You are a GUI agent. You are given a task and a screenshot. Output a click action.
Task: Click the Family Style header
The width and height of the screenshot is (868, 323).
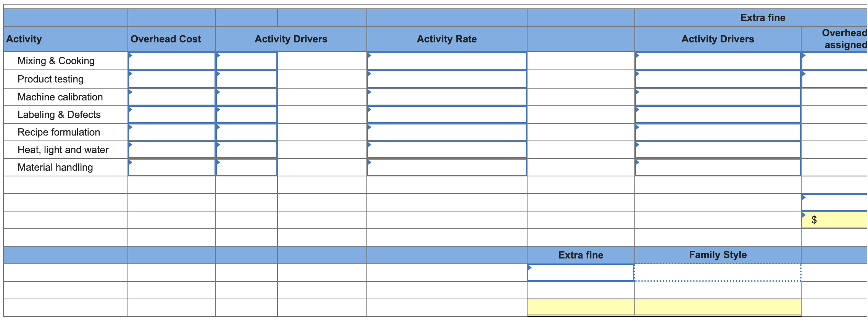click(x=718, y=255)
